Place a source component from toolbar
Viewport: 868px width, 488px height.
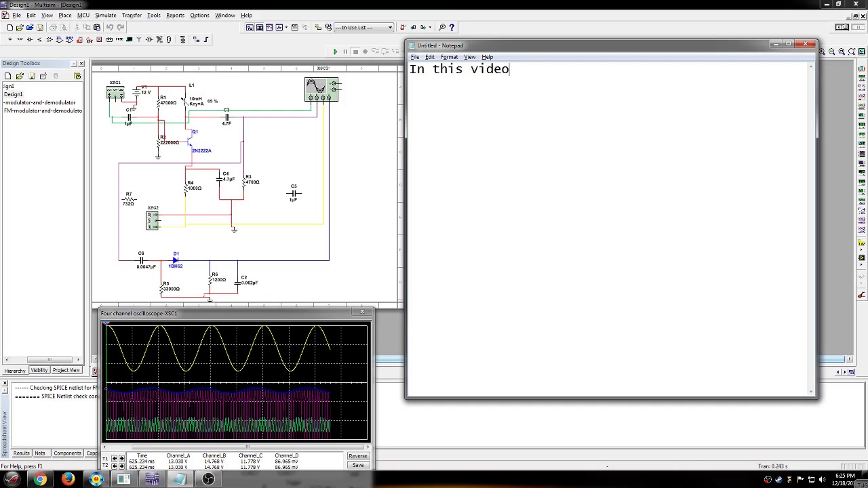click(10, 39)
